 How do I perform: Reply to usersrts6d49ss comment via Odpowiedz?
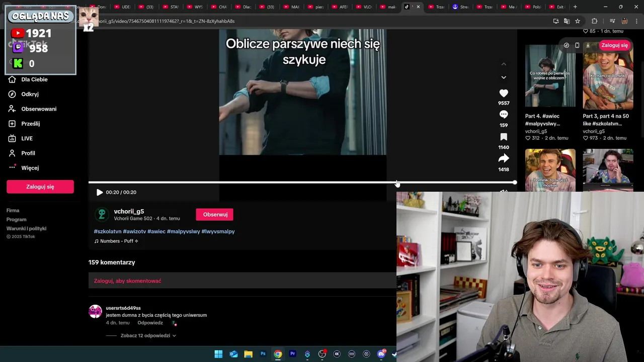(x=150, y=323)
